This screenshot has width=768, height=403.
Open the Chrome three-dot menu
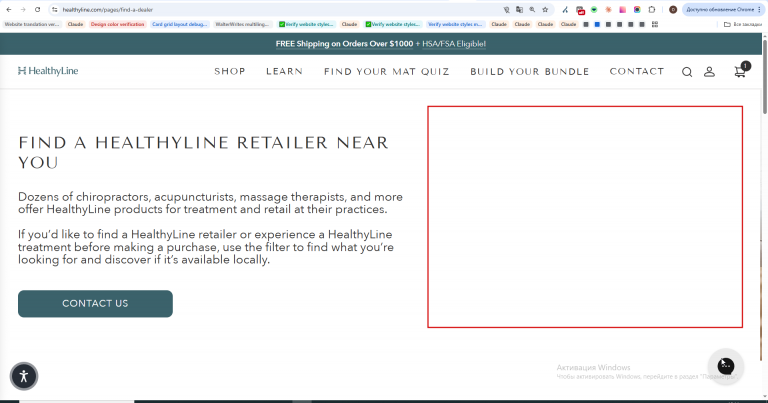coord(759,9)
